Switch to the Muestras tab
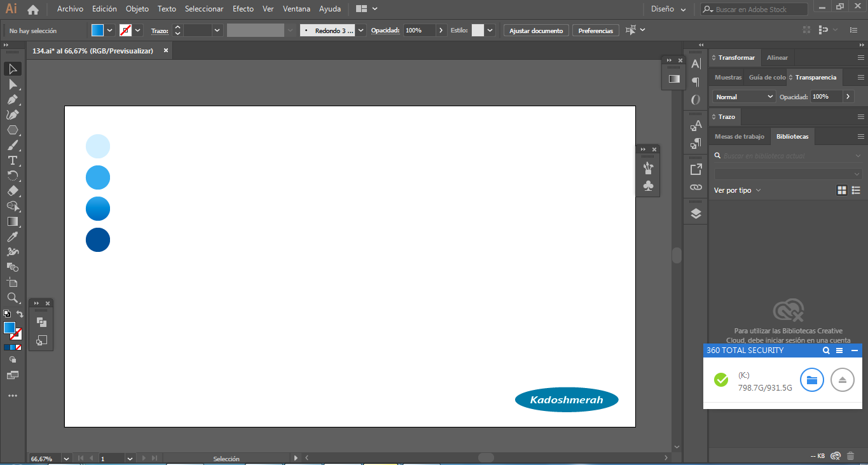868x465 pixels. [728, 78]
